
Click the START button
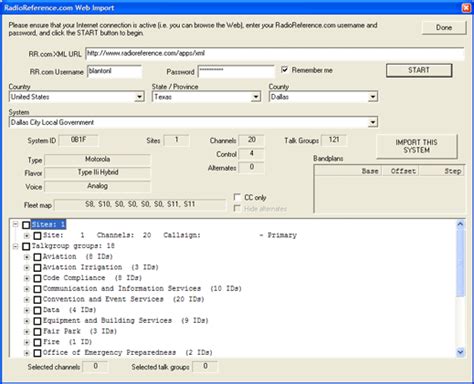pos(419,70)
